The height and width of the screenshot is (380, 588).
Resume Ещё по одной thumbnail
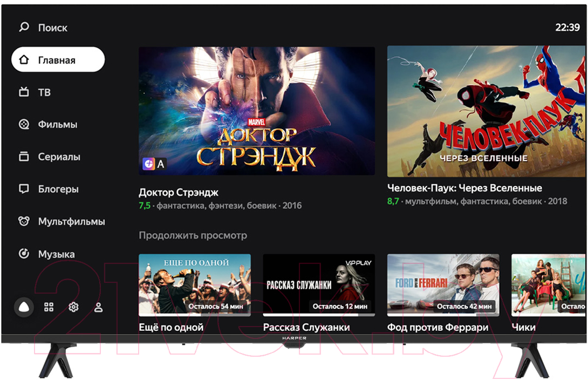(x=195, y=285)
